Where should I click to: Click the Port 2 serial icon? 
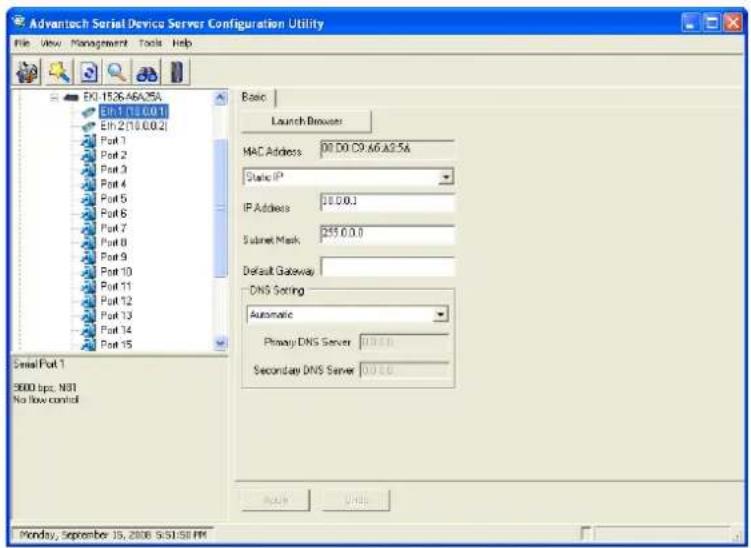coord(89,155)
